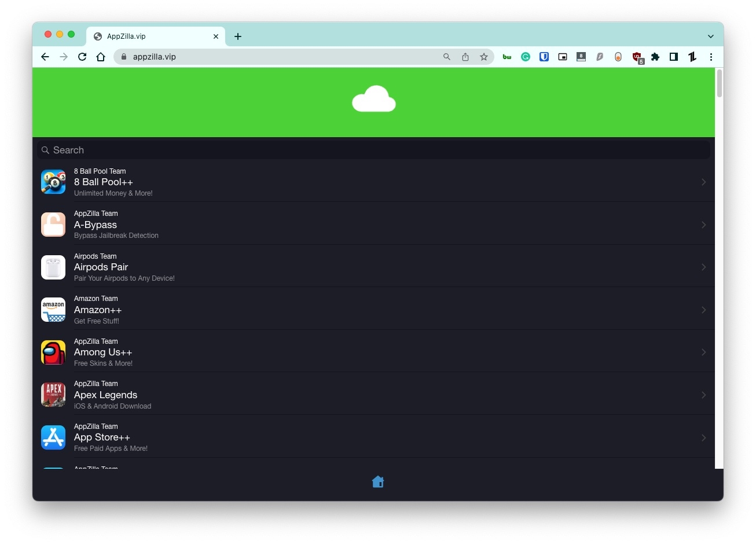Open the green bw extension
The image size is (756, 544).
point(507,57)
